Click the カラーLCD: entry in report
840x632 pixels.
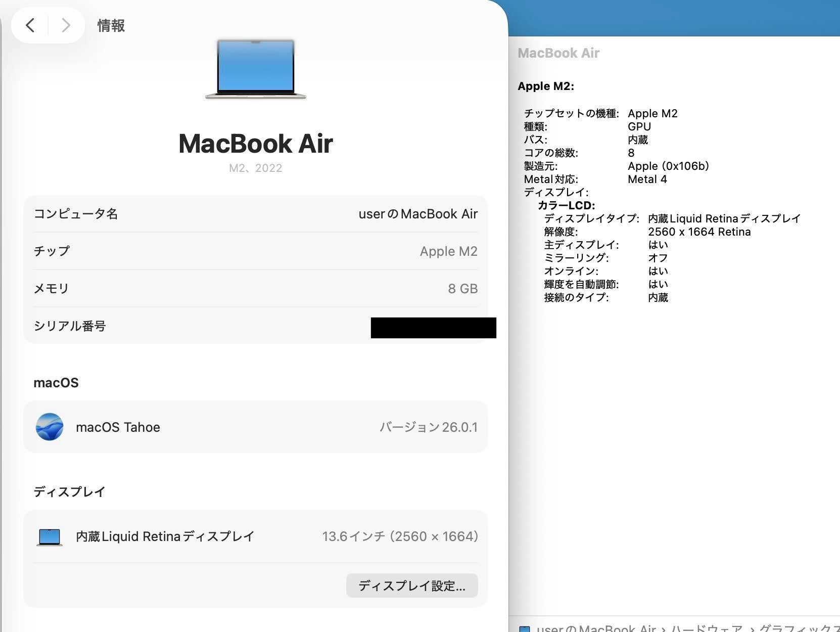coord(566,205)
